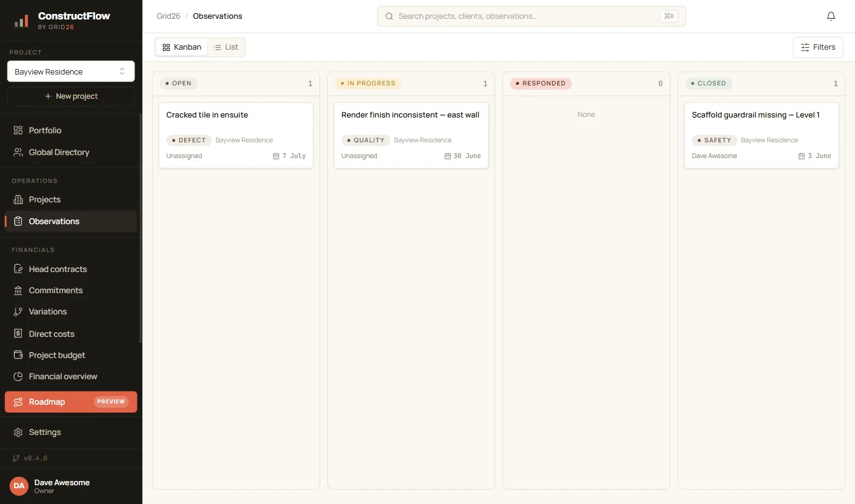Click the Global Directory people icon
The height and width of the screenshot is (504, 855).
pos(18,152)
